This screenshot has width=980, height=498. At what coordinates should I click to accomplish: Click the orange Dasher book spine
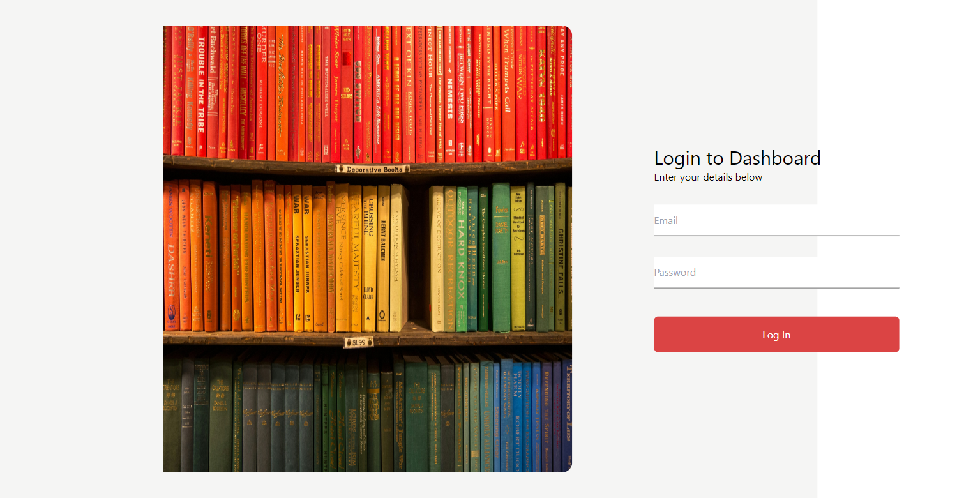pyautogui.click(x=170, y=255)
